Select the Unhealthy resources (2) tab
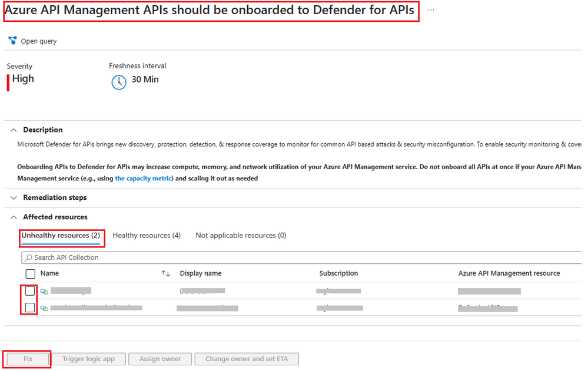This screenshot has width=588, height=370. tap(61, 235)
